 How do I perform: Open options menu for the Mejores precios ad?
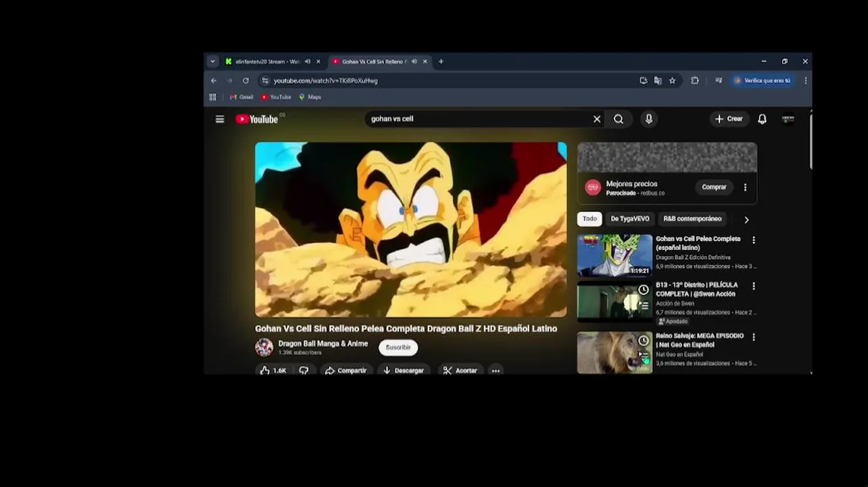click(745, 187)
